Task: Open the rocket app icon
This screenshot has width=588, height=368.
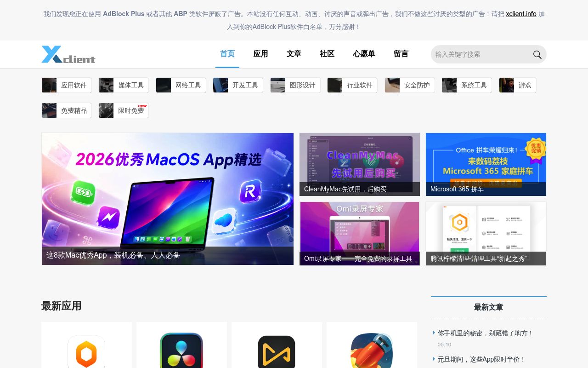Action: click(x=372, y=351)
